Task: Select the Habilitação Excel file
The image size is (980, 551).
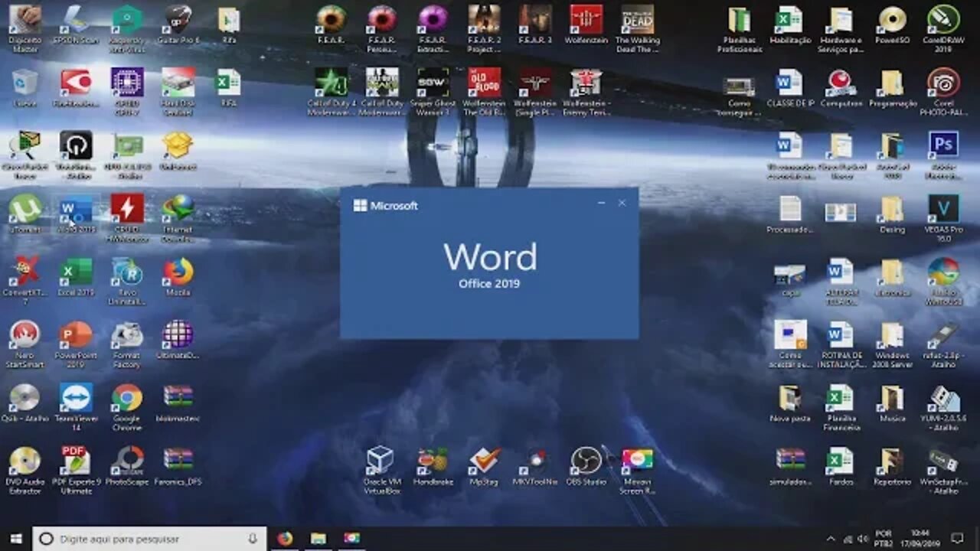Action: [789, 24]
